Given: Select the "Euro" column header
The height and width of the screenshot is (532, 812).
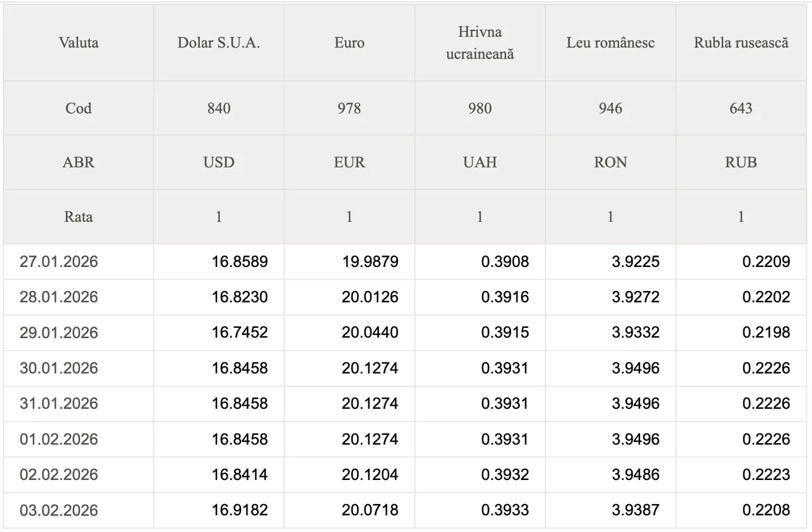Looking at the screenshot, I should [349, 43].
